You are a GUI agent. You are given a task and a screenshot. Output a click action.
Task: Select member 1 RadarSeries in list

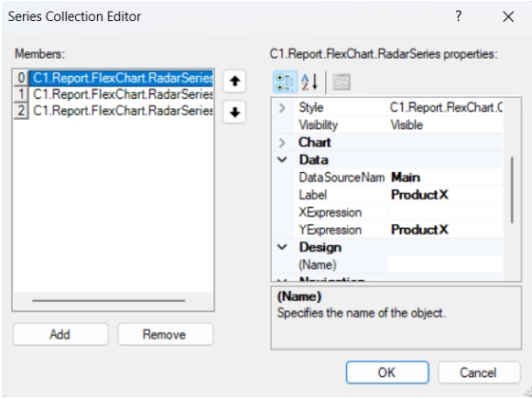pyautogui.click(x=114, y=94)
